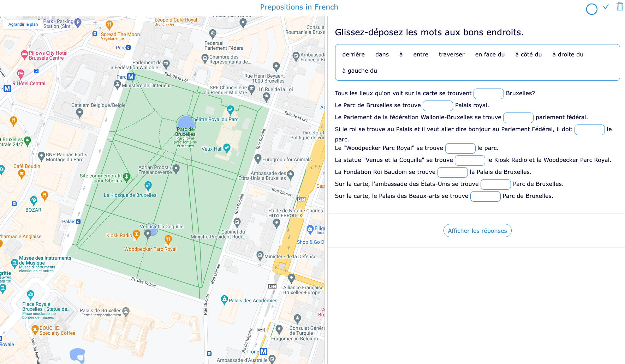
Task: Click the Site commémoratif pour Sibelius pin
Action: [x=127, y=177]
